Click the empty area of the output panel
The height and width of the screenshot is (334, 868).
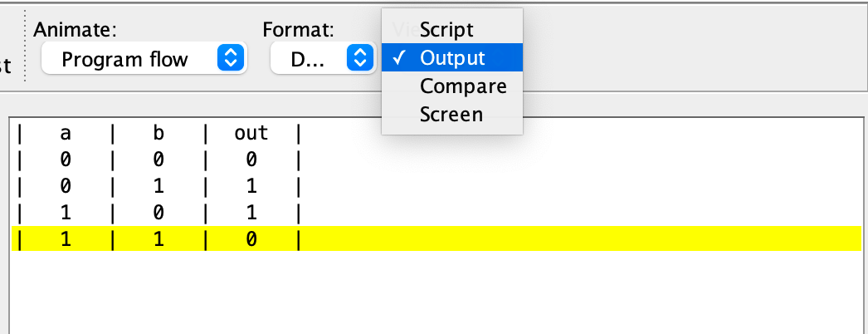pyautogui.click(x=498, y=291)
